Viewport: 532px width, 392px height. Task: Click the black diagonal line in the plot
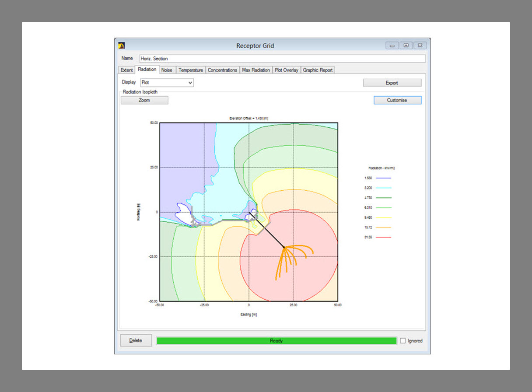[266, 230]
